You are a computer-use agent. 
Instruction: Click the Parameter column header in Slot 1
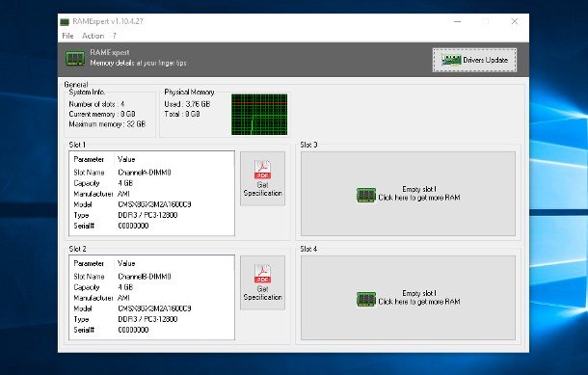point(92,159)
